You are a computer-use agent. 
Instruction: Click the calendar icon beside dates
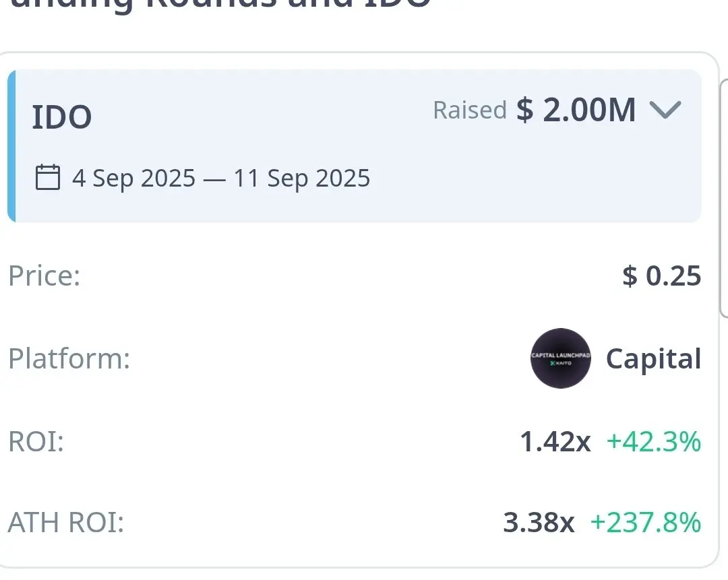point(48,178)
